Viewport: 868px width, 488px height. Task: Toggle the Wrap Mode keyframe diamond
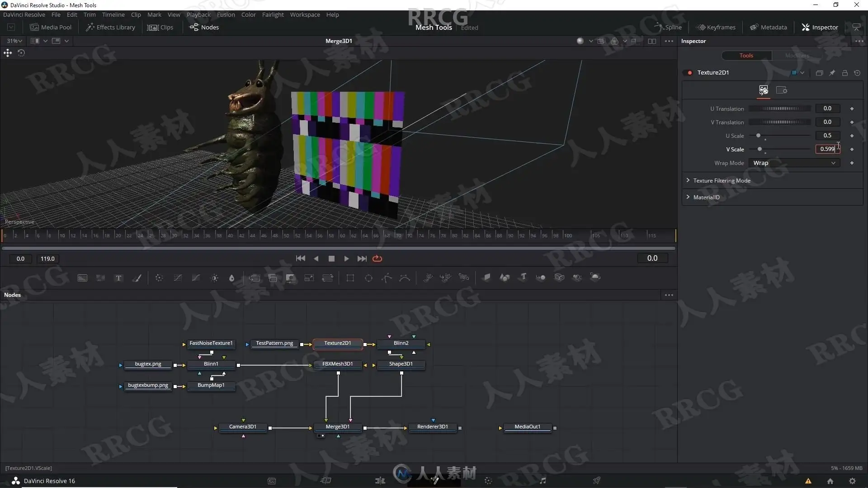coord(852,163)
